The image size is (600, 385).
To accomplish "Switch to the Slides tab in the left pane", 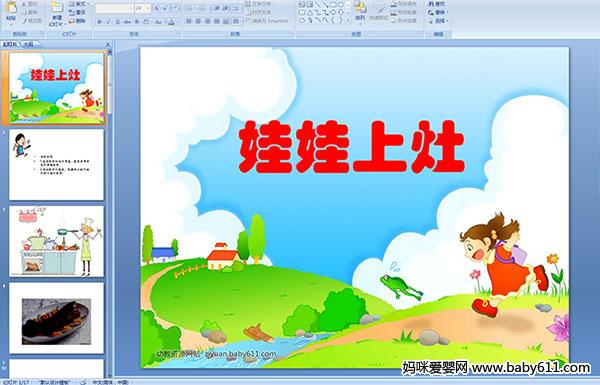I will [x=10, y=44].
